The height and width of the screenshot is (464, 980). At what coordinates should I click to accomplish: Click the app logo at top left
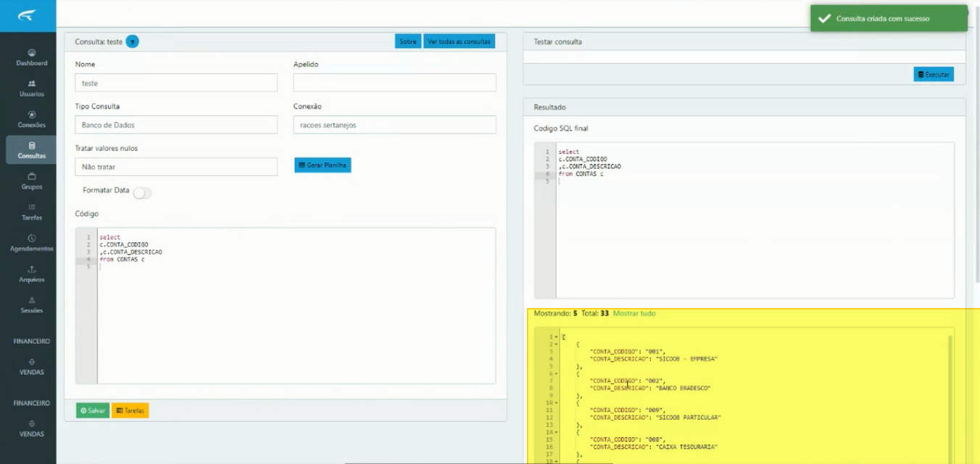point(28,15)
